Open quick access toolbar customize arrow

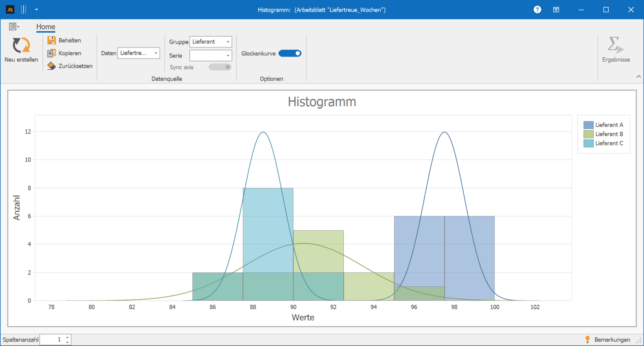click(x=36, y=10)
